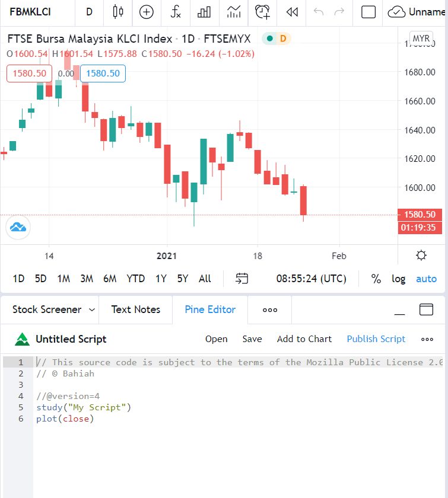The image size is (448, 498).
Task: Click the indicator templates icon
Action: pos(234,12)
